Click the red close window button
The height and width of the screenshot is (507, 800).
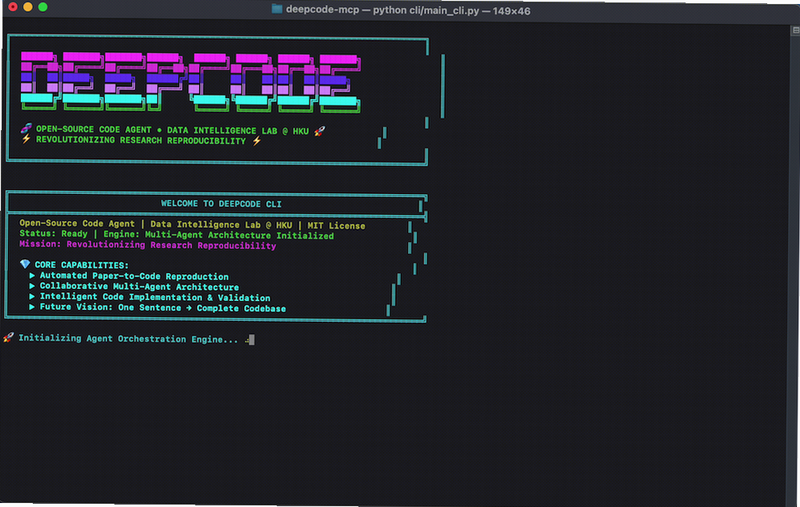coord(13,7)
